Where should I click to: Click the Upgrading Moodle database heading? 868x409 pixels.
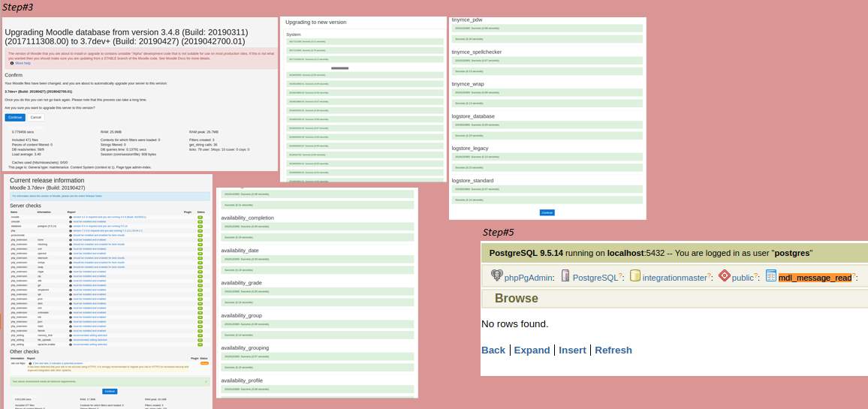point(126,37)
